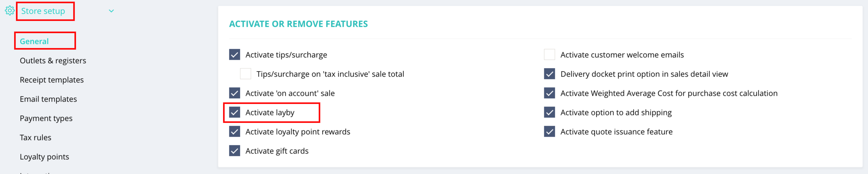Toggle Activate tips/surcharge checkbox
The height and width of the screenshot is (174, 868).
click(x=235, y=54)
